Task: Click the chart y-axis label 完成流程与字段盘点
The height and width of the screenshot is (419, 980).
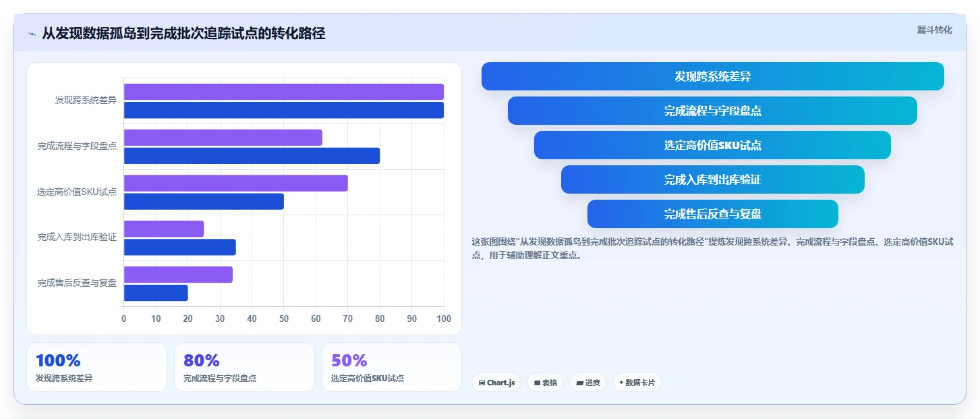Action: 77,146
